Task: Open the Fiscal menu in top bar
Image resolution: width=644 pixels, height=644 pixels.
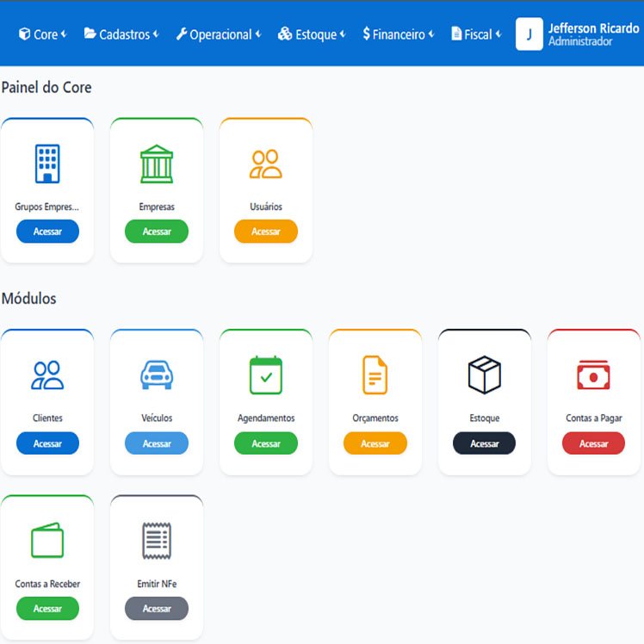Action: click(476, 34)
